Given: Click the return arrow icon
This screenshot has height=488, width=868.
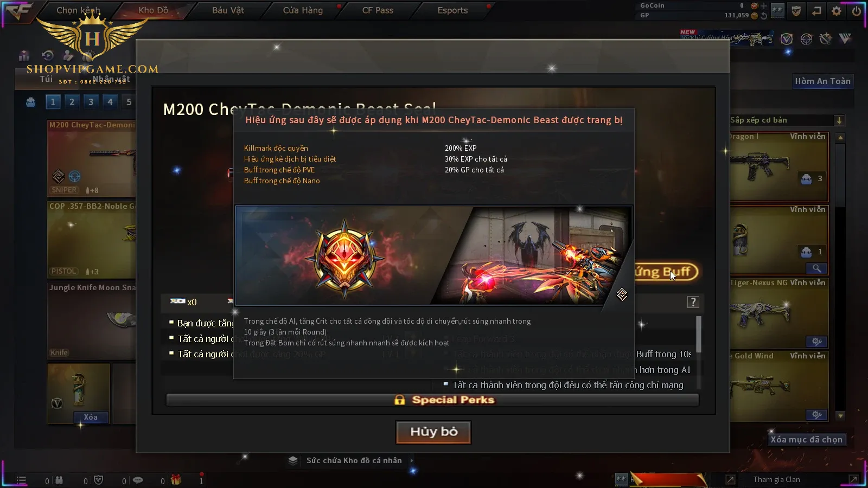Looking at the screenshot, I should pyautogui.click(x=816, y=10).
